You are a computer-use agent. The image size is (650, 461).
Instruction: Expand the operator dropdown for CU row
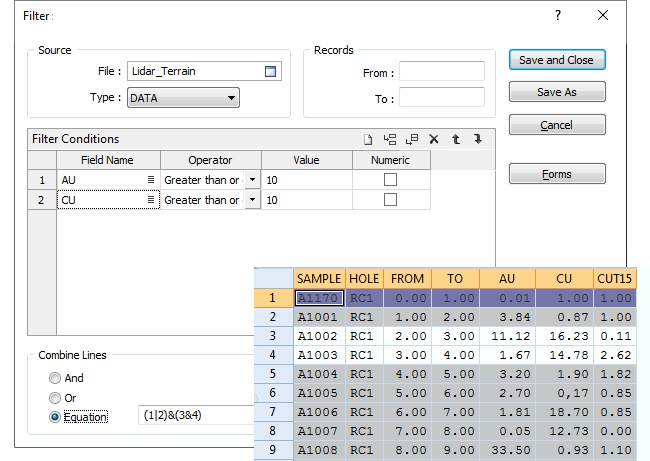252,200
